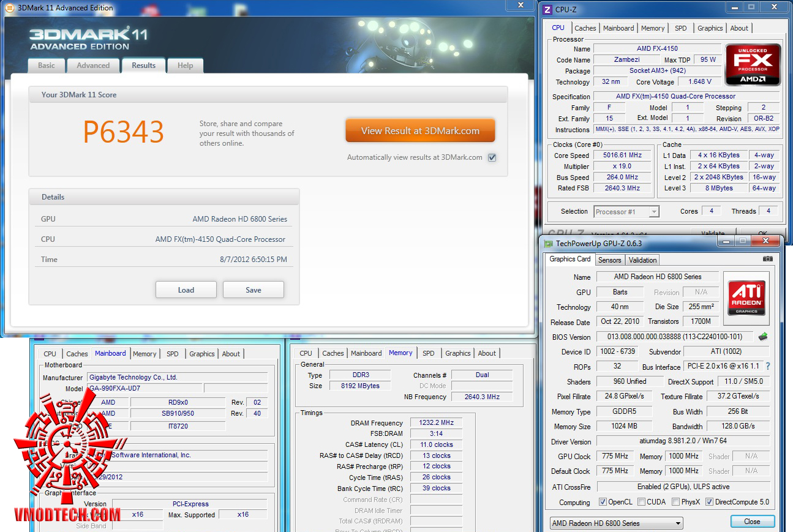Open Caches tab in CPU-Z motherboard window
Screen dimensions: 793x532
click(x=77, y=354)
